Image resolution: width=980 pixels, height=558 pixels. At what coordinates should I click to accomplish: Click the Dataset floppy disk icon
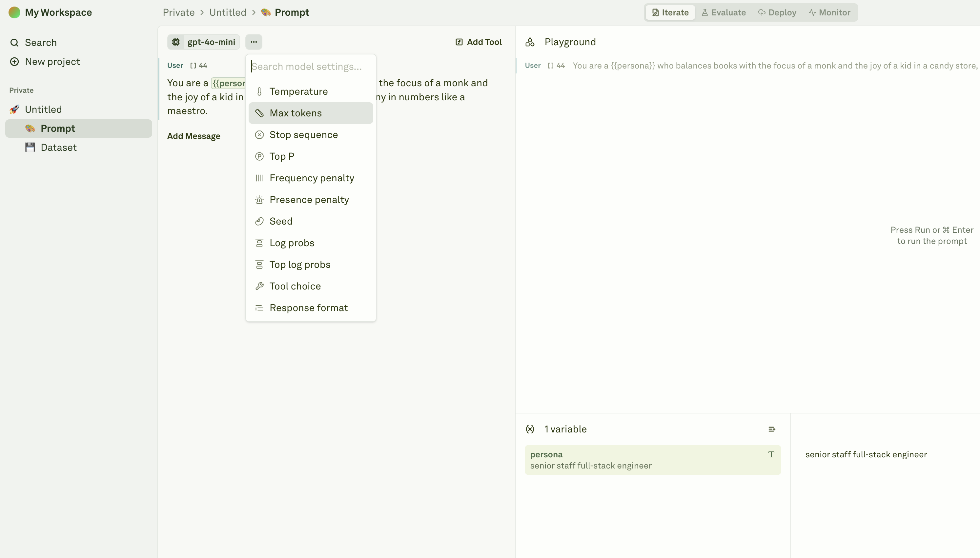[30, 148]
